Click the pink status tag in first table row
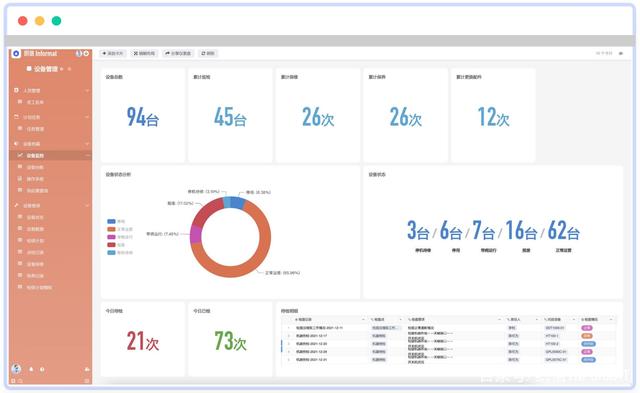Screen dimensions: 640x393 [587, 328]
